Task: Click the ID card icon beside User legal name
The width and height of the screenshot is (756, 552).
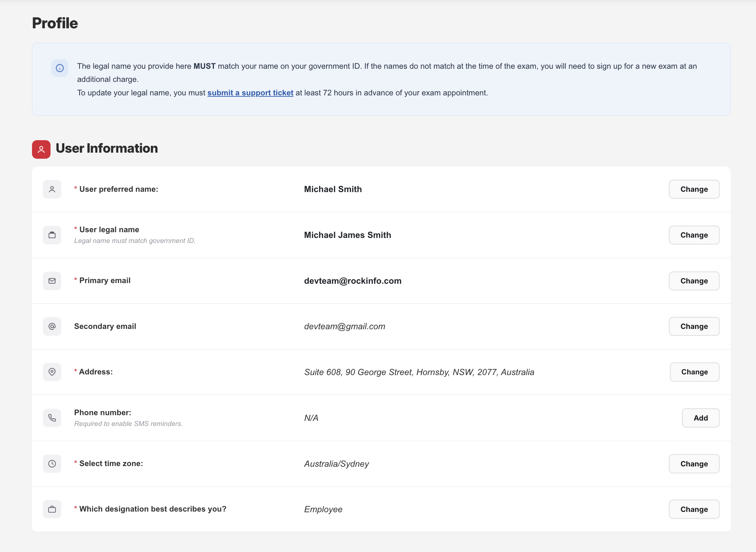Action: [52, 235]
